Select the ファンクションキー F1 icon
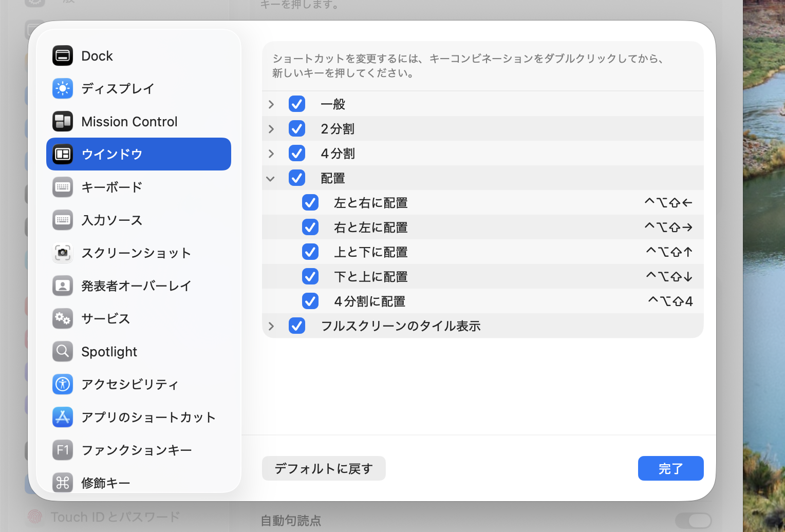The height and width of the screenshot is (532, 785). [63, 450]
